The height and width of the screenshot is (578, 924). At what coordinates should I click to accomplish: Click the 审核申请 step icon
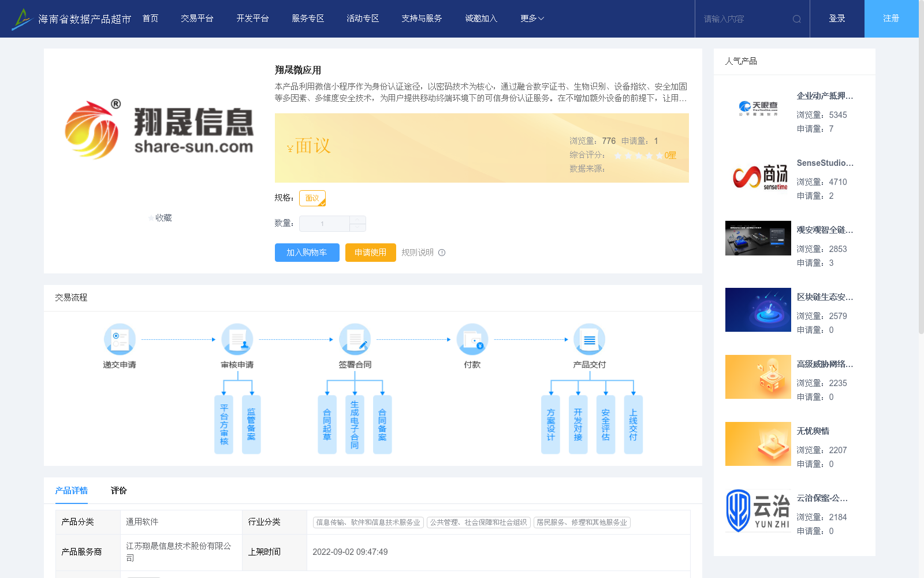click(x=237, y=339)
